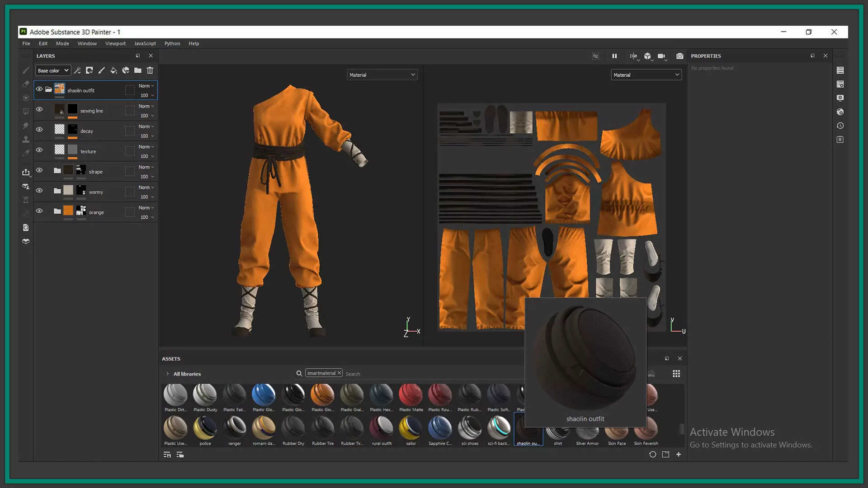Click the plus icon to import asset
Viewport: 868px width, 488px height.
tap(679, 455)
